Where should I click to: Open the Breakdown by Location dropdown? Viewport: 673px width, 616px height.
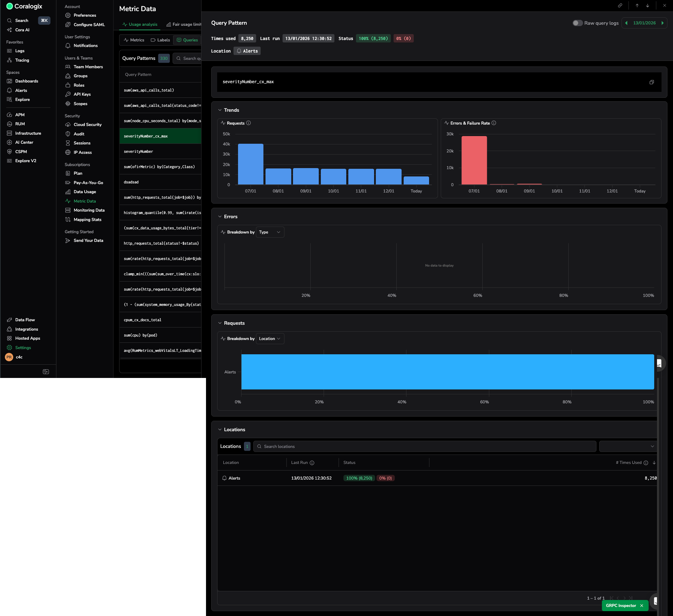[x=270, y=339]
